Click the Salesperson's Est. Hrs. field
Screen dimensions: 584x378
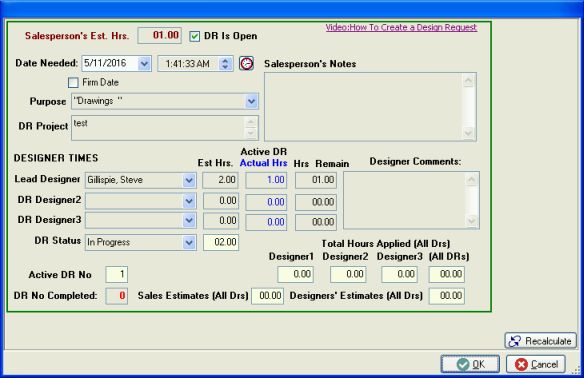(159, 35)
